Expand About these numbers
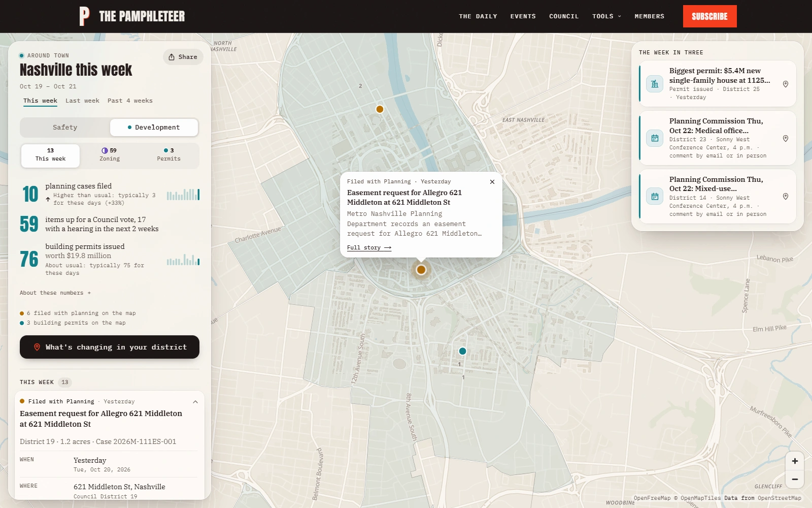The image size is (812, 508). 55,293
